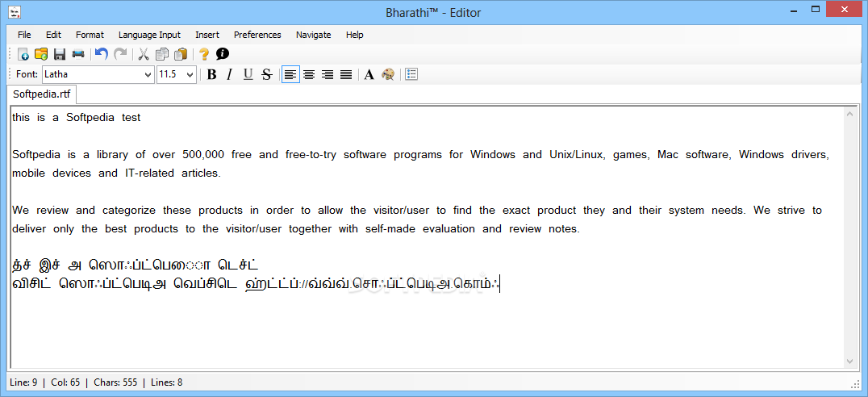This screenshot has height=397, width=868.
Task: Click the scrollbar up arrow in the editor
Action: (x=850, y=114)
